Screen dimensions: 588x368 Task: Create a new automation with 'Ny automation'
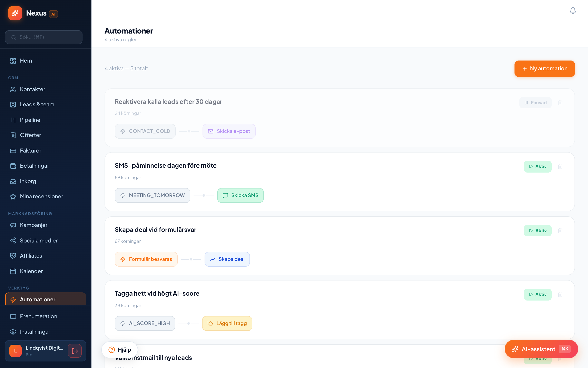[x=544, y=69]
